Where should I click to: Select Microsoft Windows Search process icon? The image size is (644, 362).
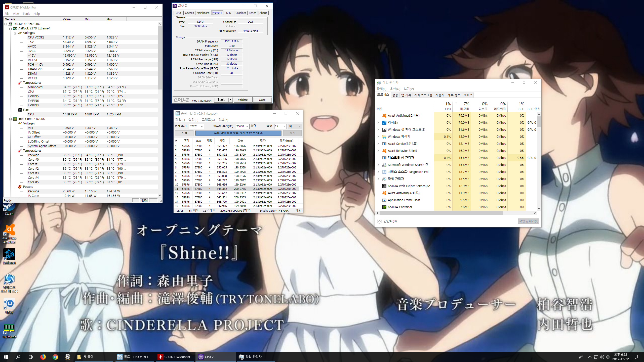point(384,165)
